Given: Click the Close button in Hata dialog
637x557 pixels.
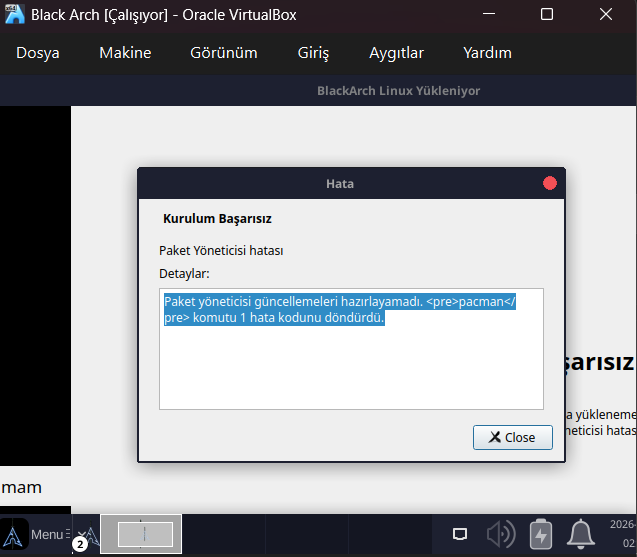Looking at the screenshot, I should tap(513, 438).
